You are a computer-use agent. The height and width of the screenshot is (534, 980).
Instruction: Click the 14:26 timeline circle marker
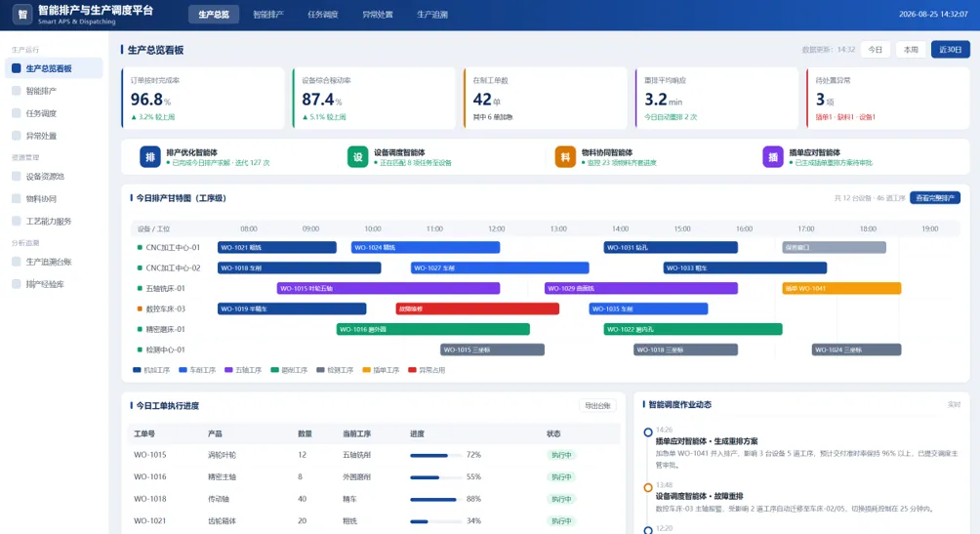[x=648, y=432]
